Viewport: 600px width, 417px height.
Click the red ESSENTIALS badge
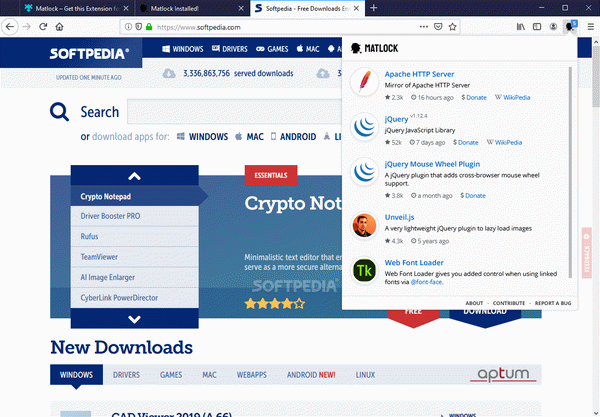coord(271,175)
